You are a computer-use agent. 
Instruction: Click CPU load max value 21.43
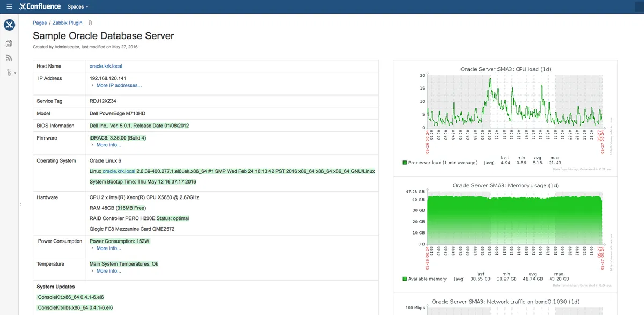click(555, 163)
